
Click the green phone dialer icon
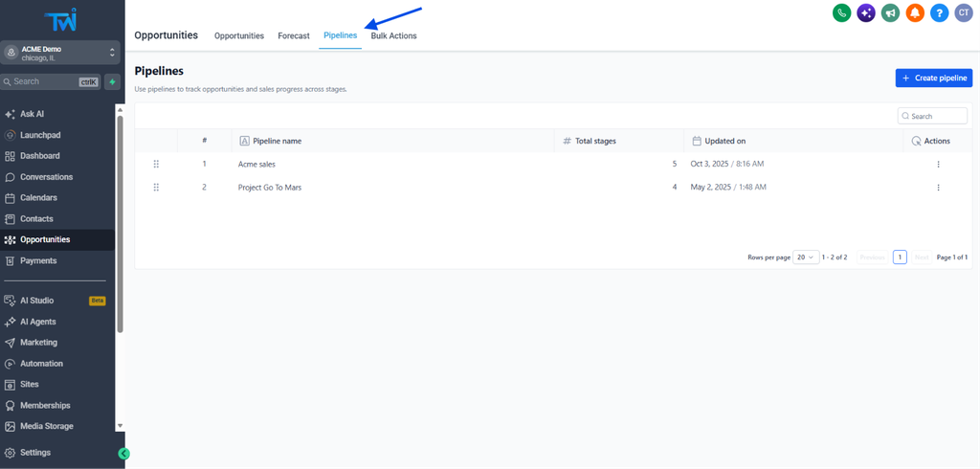pyautogui.click(x=842, y=12)
